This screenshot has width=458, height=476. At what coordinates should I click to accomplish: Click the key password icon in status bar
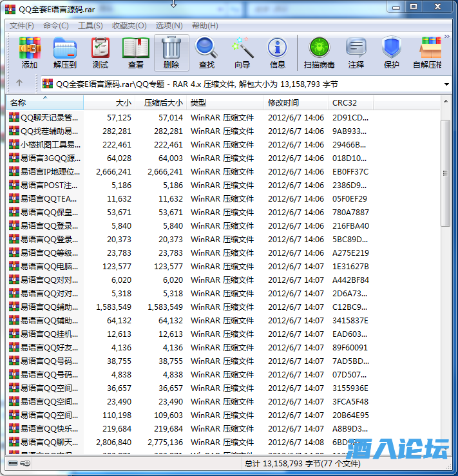point(25,463)
